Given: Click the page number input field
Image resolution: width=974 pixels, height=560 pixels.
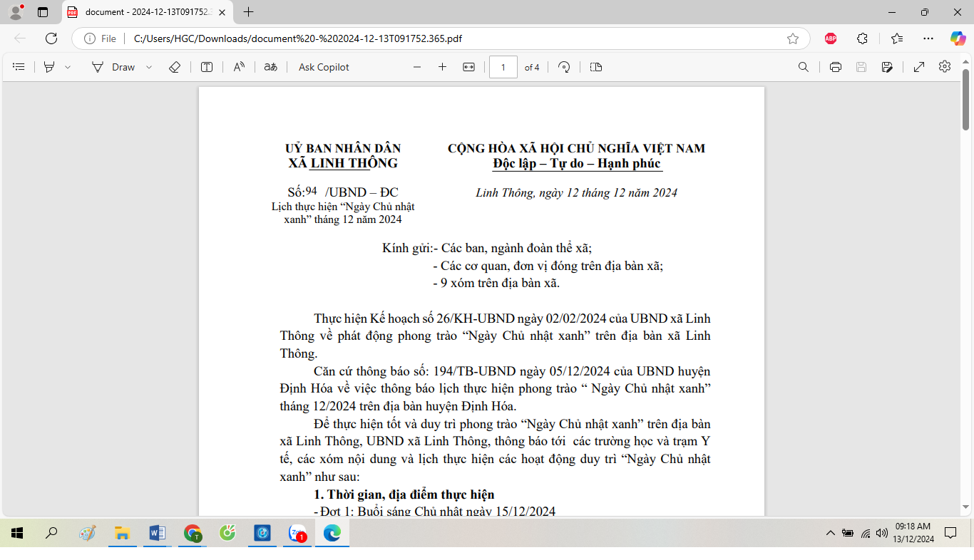Looking at the screenshot, I should (503, 67).
